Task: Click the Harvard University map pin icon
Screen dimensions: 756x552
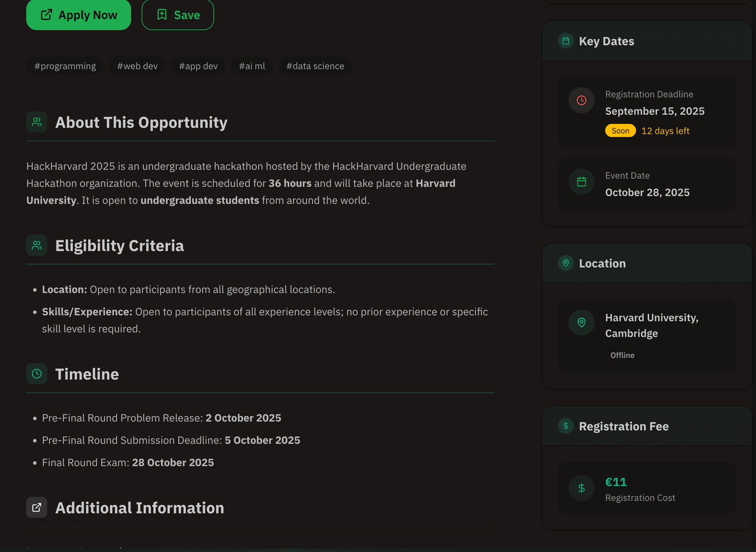Action: [582, 323]
